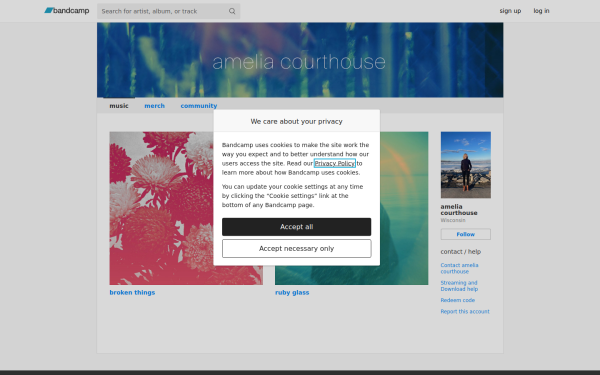Open the Privacy Policy link

(x=335, y=163)
